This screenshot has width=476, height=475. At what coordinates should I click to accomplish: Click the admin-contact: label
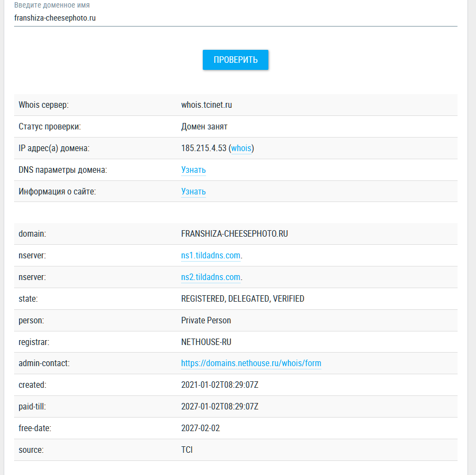[x=44, y=363]
